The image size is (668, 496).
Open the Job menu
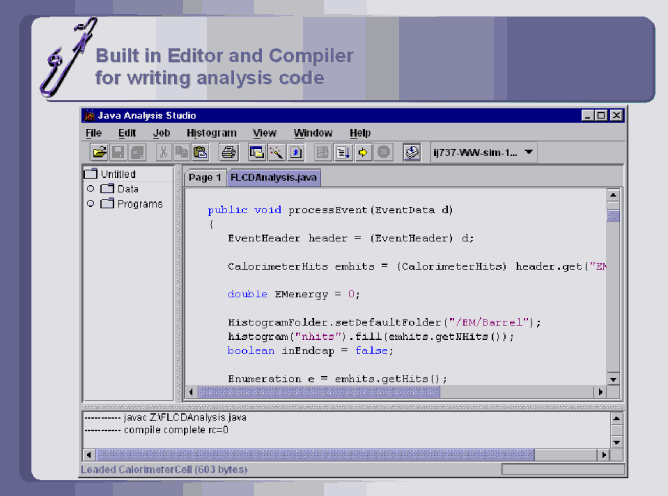(x=161, y=133)
